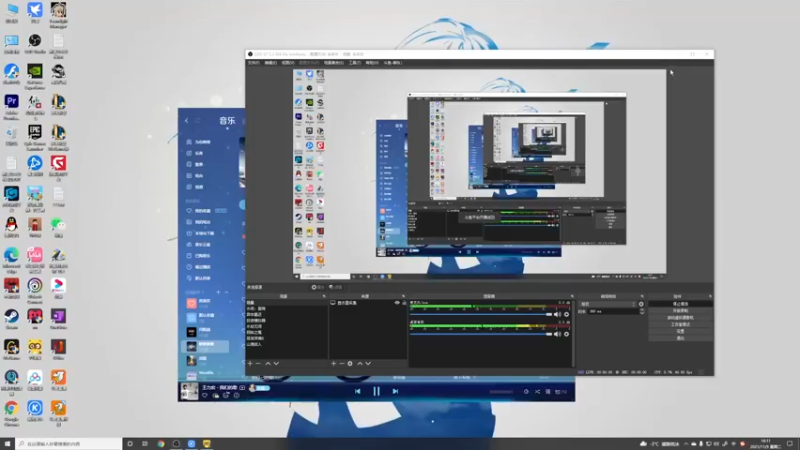Open source properties gear in sources panel

(350, 363)
